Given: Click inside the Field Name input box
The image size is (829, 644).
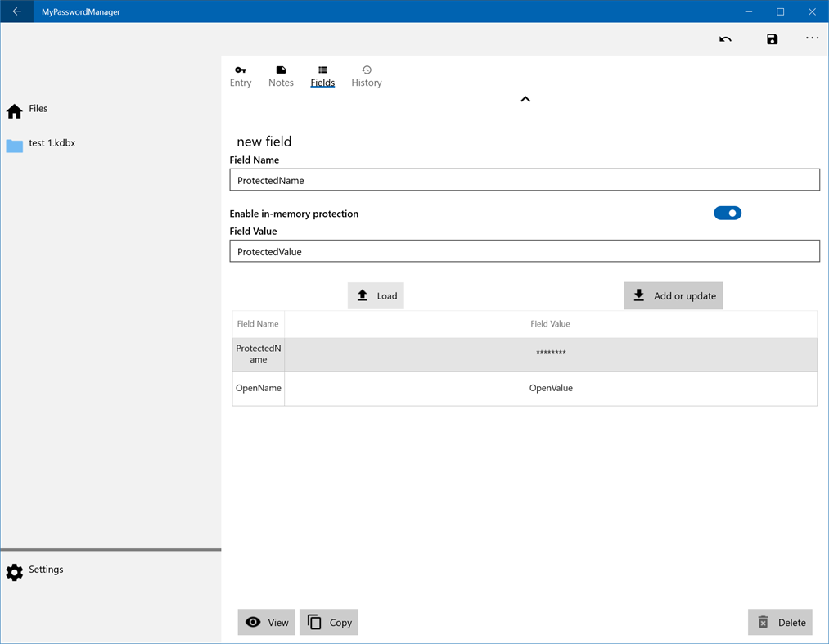Looking at the screenshot, I should click(525, 179).
